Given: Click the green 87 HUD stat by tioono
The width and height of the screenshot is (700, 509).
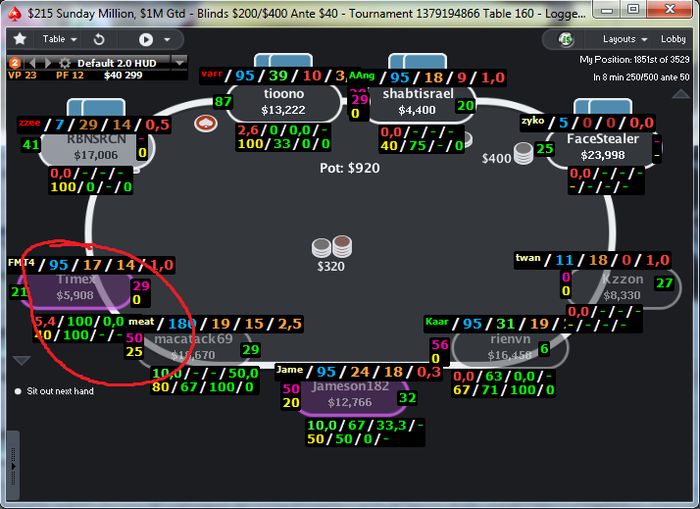Looking at the screenshot, I should pyautogui.click(x=223, y=102).
